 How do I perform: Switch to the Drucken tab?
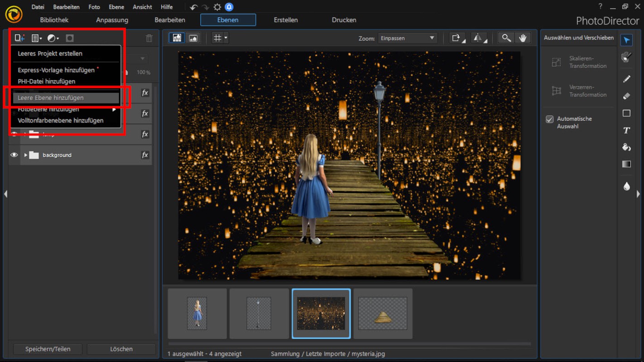click(x=344, y=20)
